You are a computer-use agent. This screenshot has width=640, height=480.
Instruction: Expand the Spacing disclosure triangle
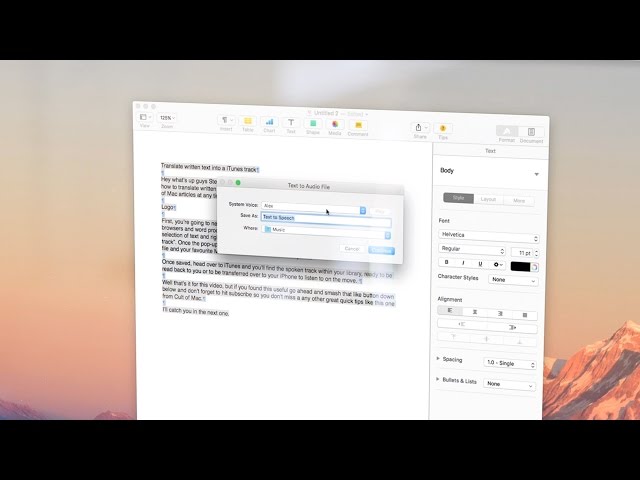(x=438, y=358)
